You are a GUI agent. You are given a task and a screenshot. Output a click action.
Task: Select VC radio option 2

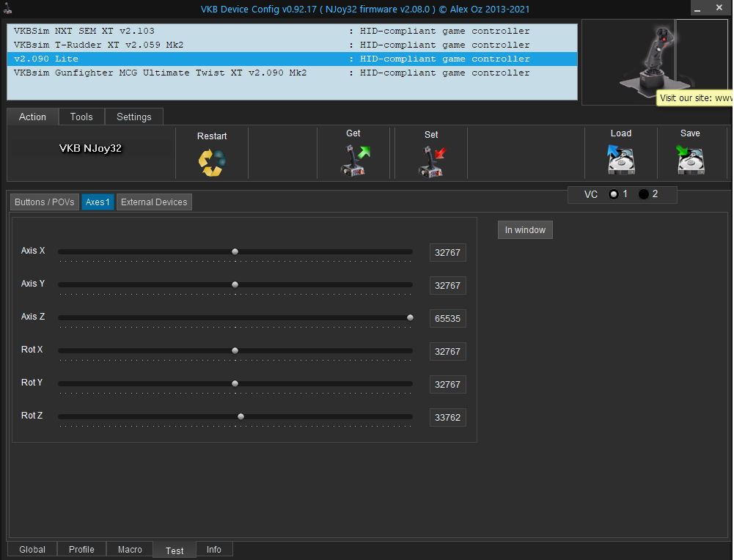644,194
